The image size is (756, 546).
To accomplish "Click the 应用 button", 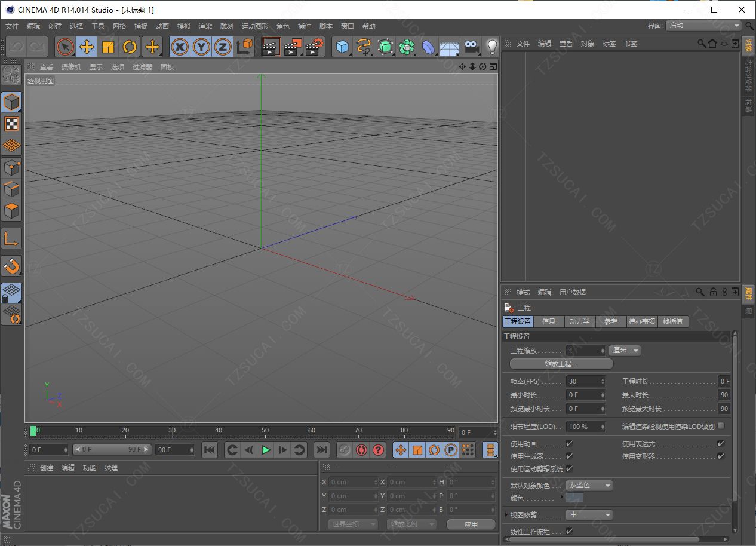I will [471, 524].
